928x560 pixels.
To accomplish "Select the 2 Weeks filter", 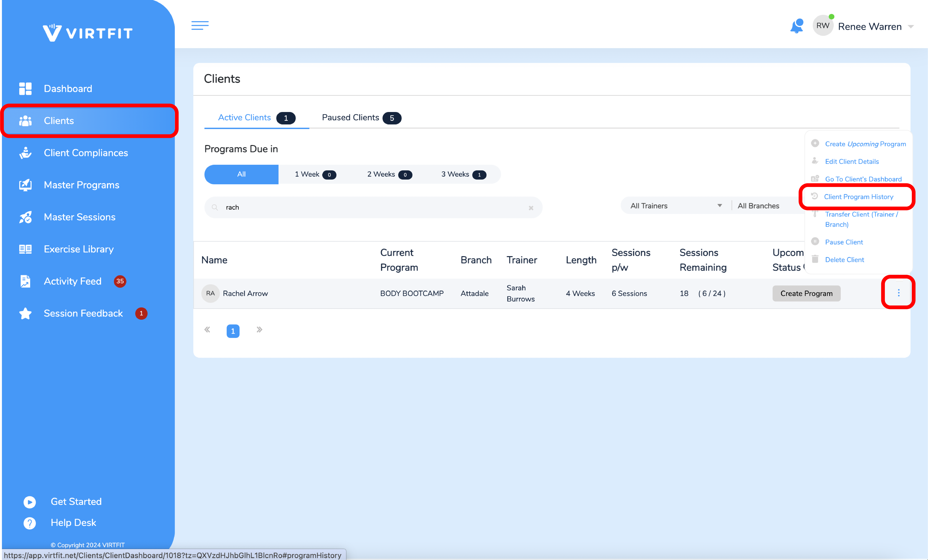I will pos(389,174).
